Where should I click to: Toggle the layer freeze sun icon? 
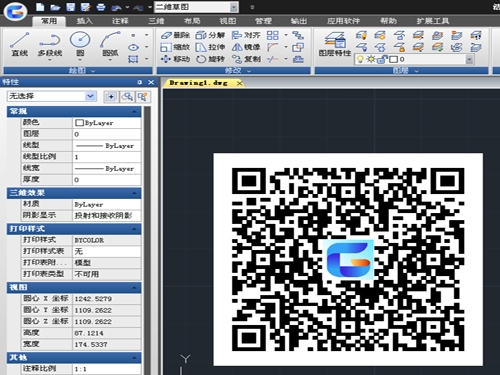pos(371,59)
